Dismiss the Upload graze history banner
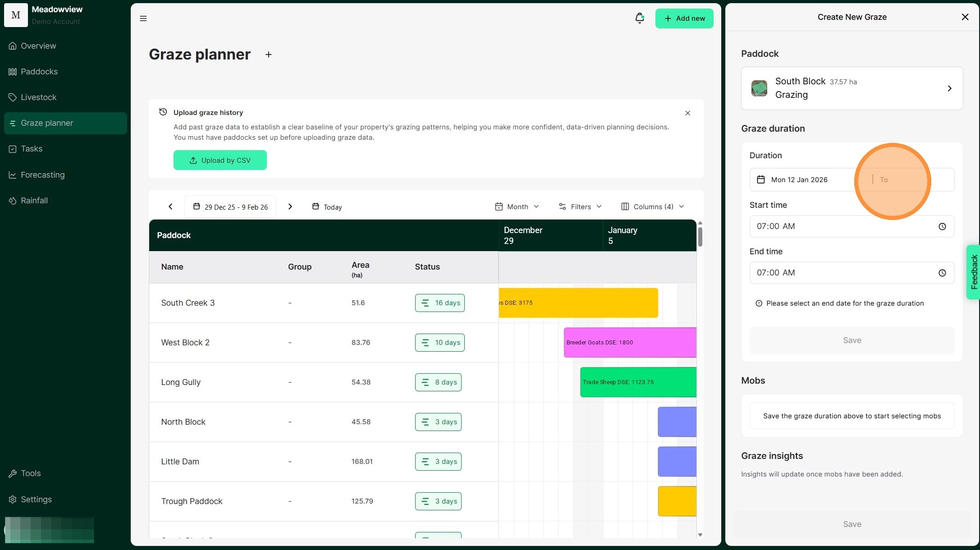 [687, 113]
